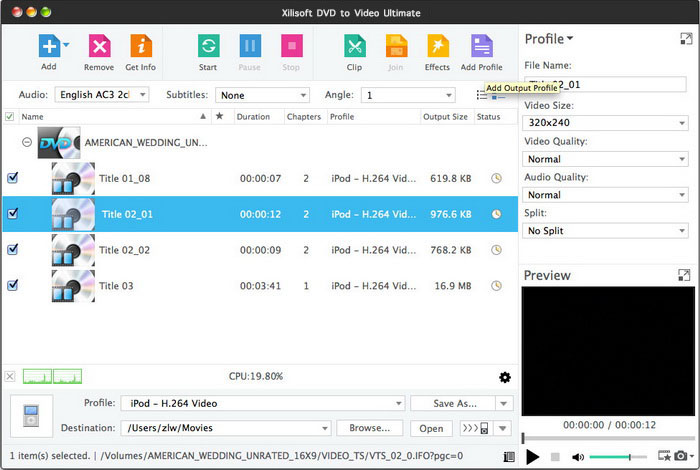
Task: Click the Browse... button
Action: [x=370, y=428]
